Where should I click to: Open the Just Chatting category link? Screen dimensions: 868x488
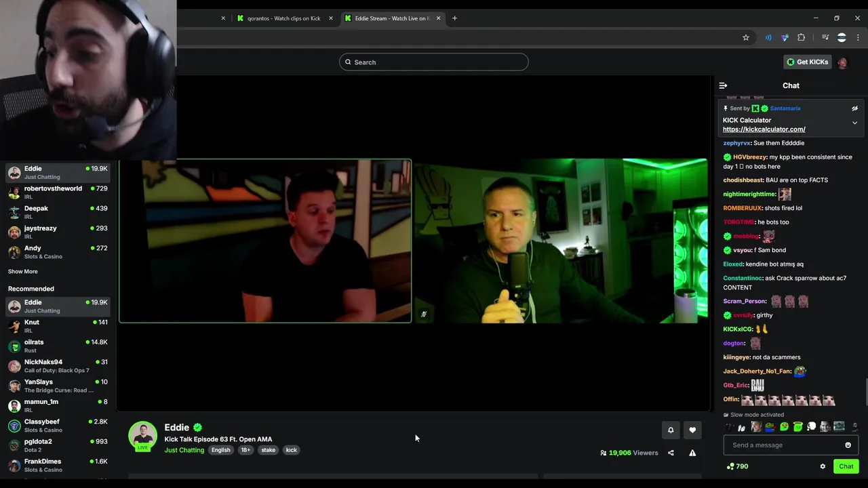pyautogui.click(x=184, y=450)
